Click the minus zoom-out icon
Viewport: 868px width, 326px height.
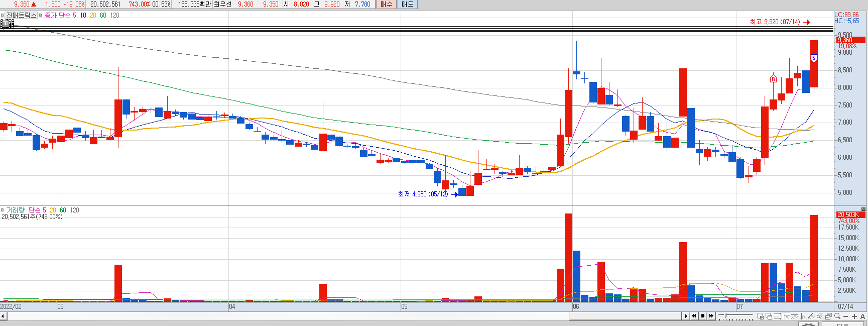click(x=845, y=316)
